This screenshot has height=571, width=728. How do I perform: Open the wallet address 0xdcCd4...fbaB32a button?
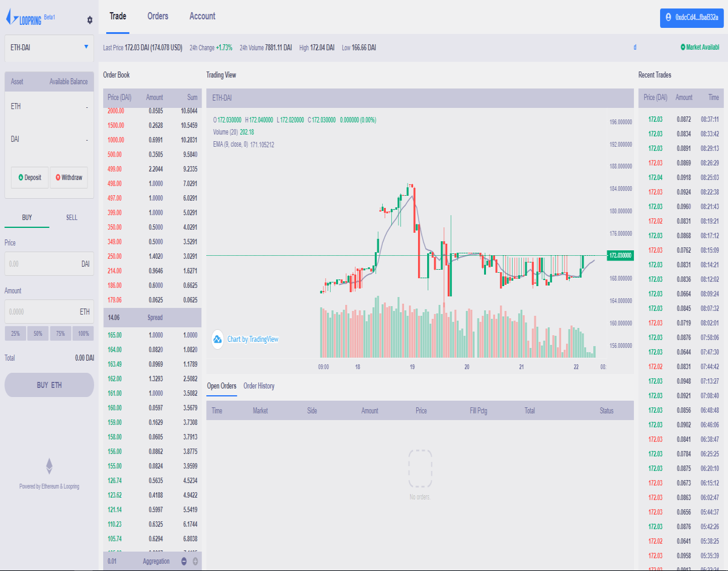692,18
